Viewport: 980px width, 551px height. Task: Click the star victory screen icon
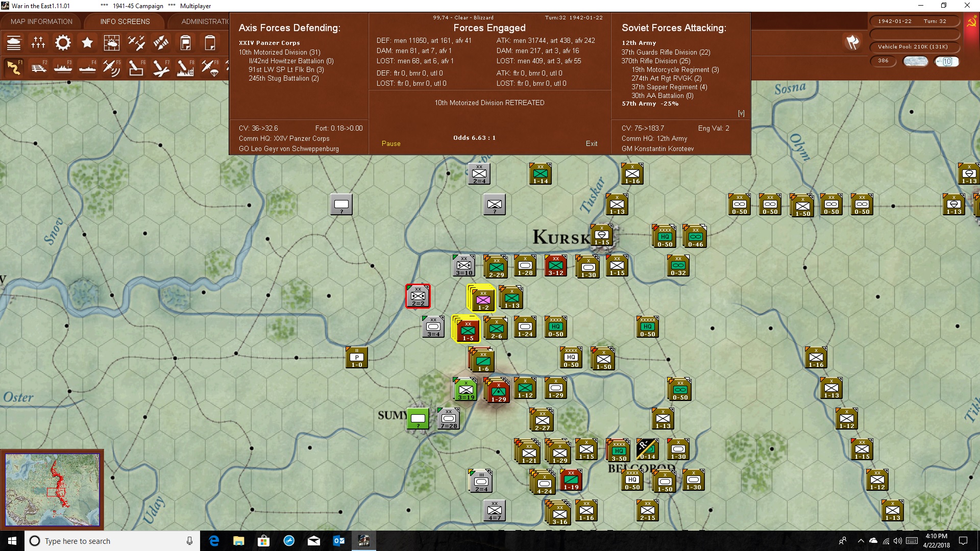pos(87,43)
